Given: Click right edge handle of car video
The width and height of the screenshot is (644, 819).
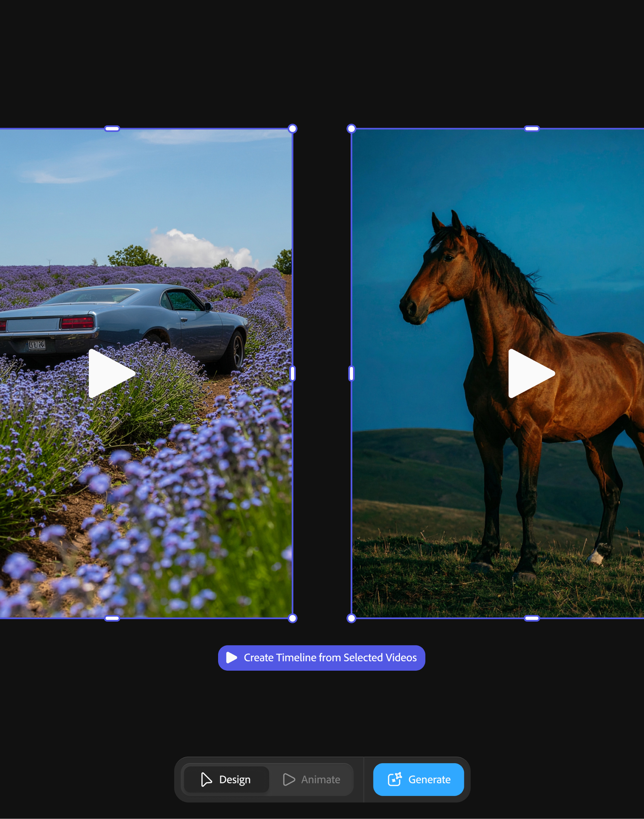Looking at the screenshot, I should pos(293,373).
